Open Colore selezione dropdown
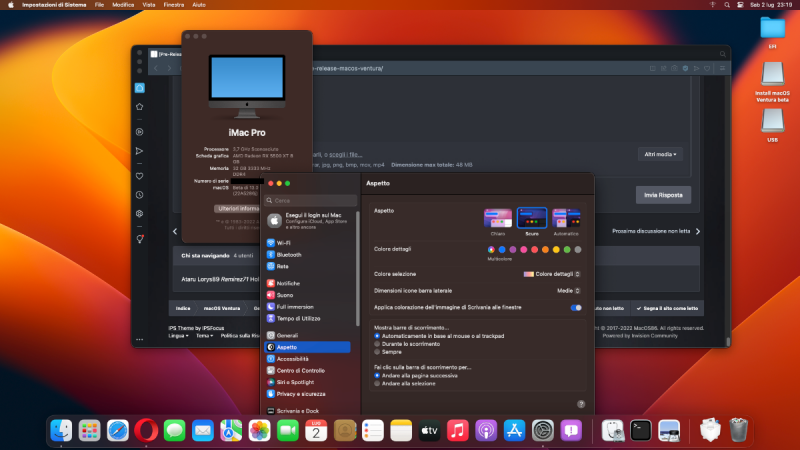 553,273
